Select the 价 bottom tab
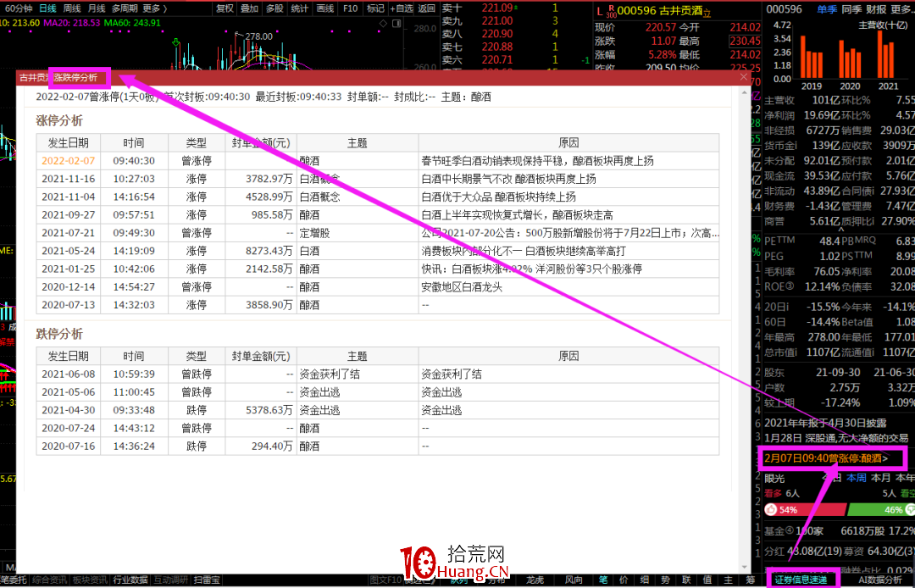Image resolution: width=915 pixels, height=588 pixels. coord(624,580)
